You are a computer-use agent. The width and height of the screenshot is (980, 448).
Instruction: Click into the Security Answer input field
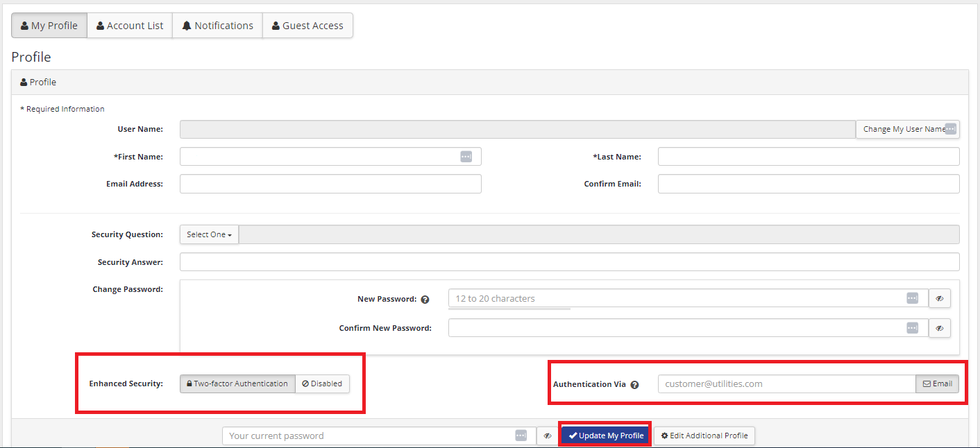click(569, 262)
